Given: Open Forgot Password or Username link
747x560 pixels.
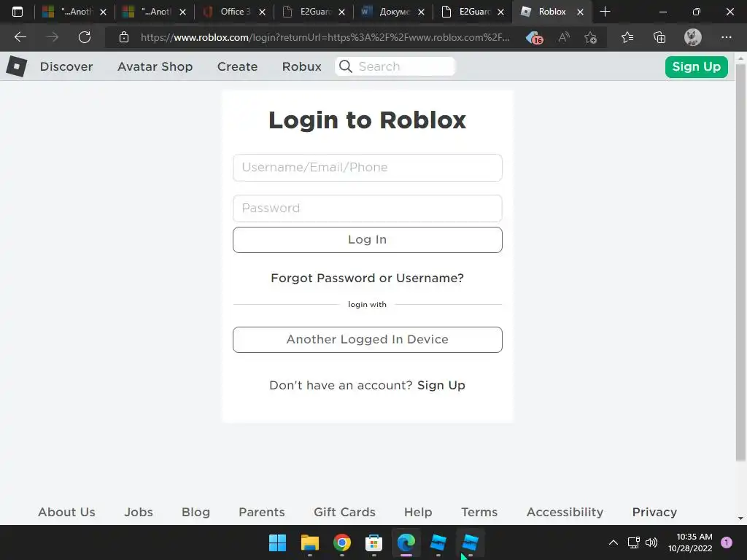Looking at the screenshot, I should 368,278.
